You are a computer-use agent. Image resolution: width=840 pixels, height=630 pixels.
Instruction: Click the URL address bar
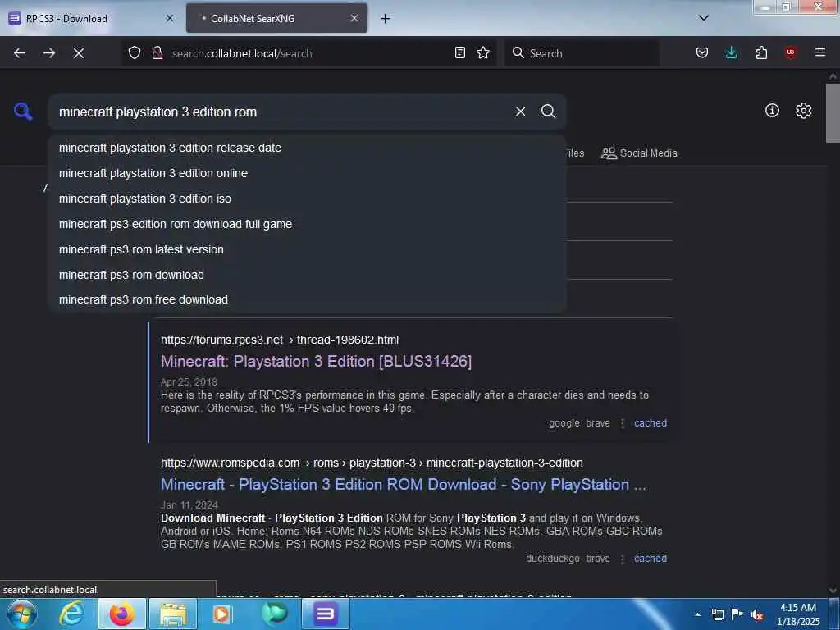click(311, 53)
